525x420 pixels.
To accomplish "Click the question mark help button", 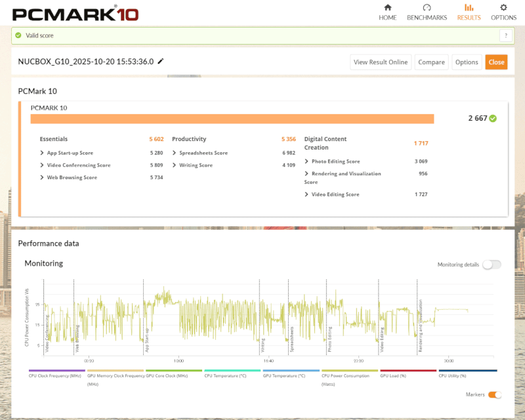I will (x=506, y=35).
